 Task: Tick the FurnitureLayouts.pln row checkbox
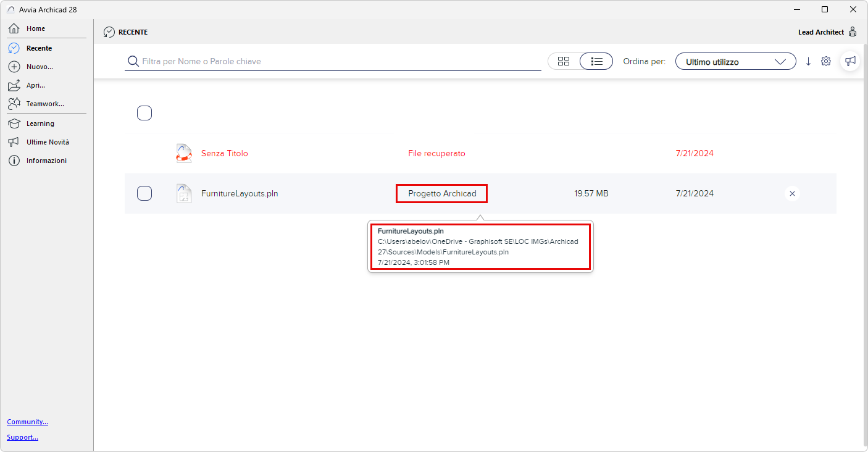(x=144, y=193)
